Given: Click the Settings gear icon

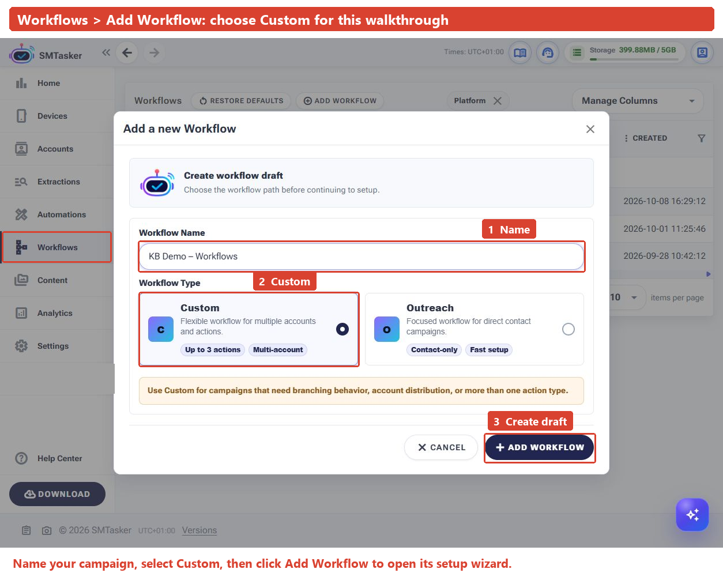Looking at the screenshot, I should [x=21, y=346].
